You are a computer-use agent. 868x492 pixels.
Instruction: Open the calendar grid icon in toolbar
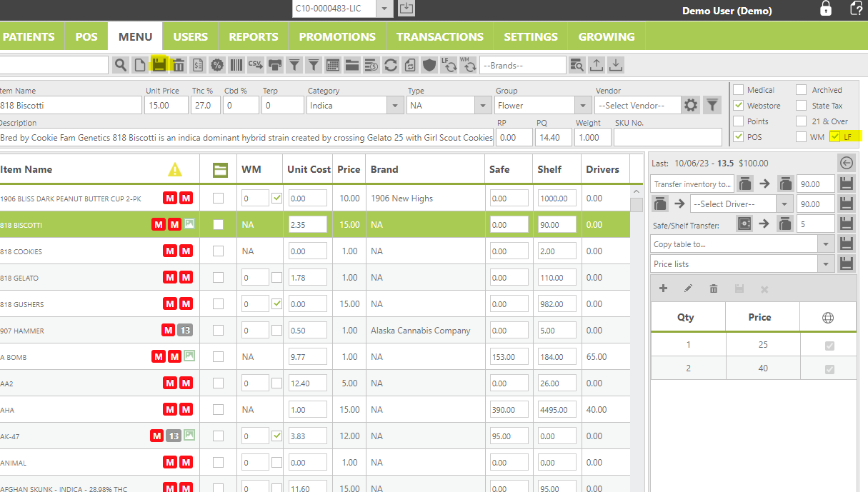333,65
